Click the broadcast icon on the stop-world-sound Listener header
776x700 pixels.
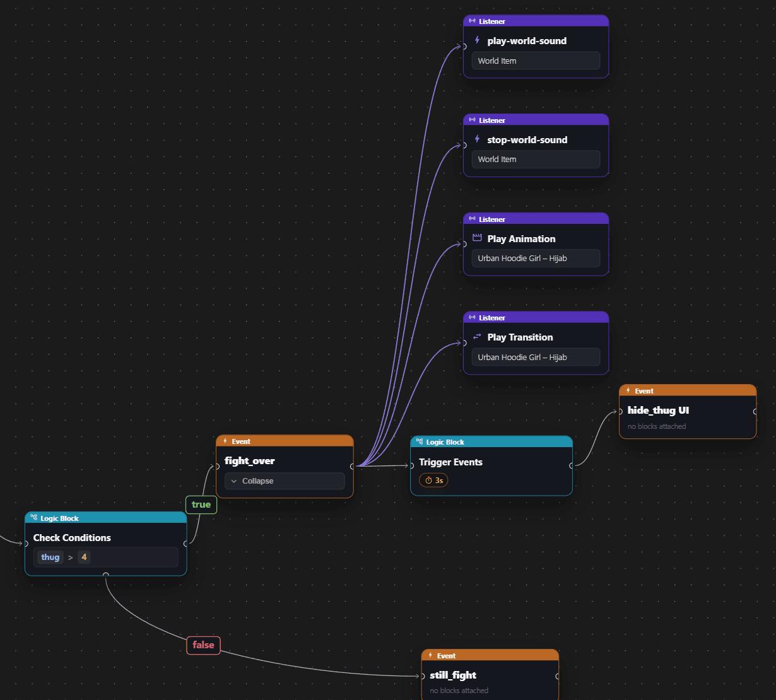[472, 120]
